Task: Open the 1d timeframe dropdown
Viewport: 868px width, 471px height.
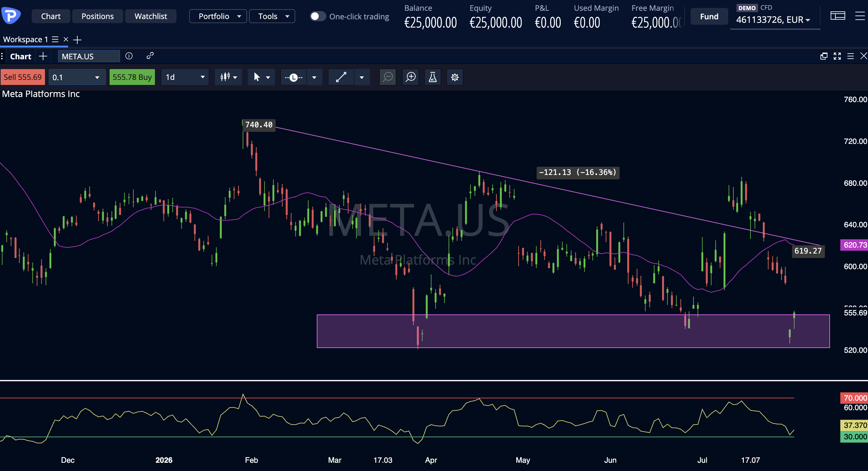Action: (185, 77)
